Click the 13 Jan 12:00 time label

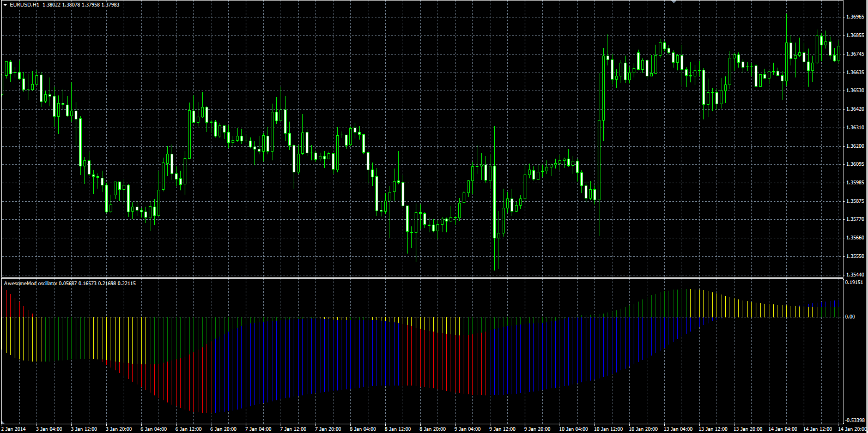[713, 429]
